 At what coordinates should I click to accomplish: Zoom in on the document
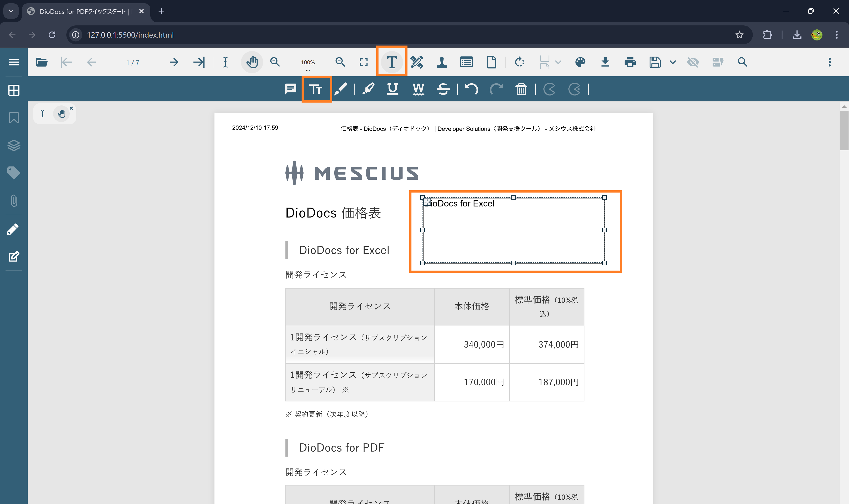tap(340, 62)
